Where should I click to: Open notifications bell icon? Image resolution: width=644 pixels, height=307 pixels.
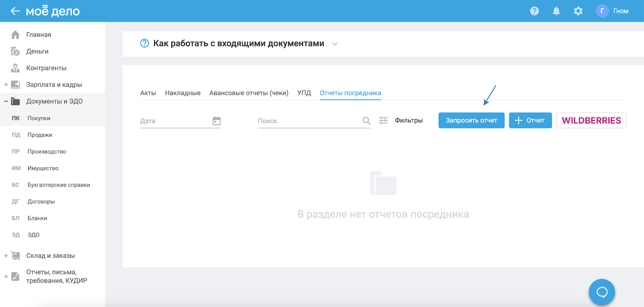(x=556, y=11)
